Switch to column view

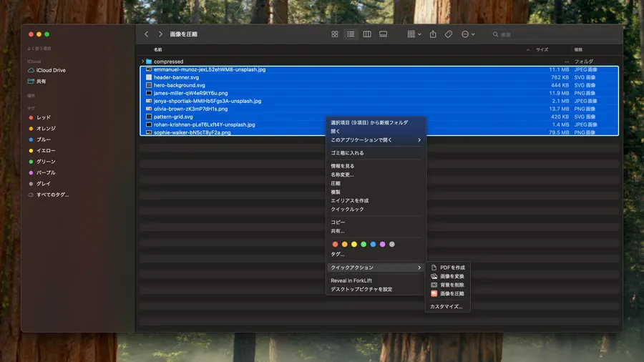point(367,34)
